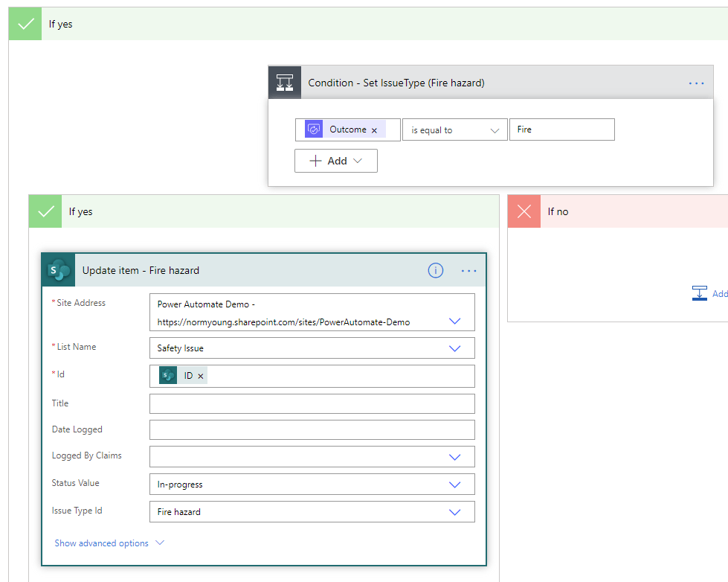Screen dimensions: 728x582
Task: Show advanced options link
Action: (x=109, y=543)
